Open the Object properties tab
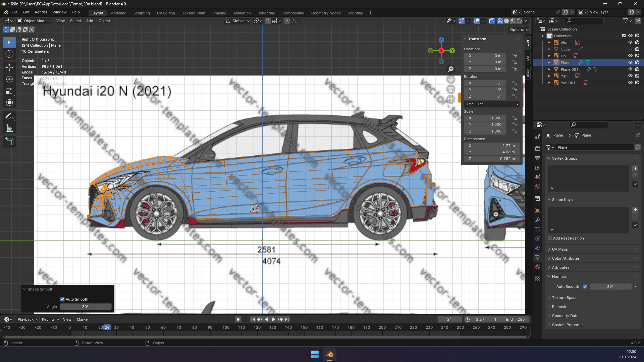Screen dimensions: 644x362 tap(538, 210)
